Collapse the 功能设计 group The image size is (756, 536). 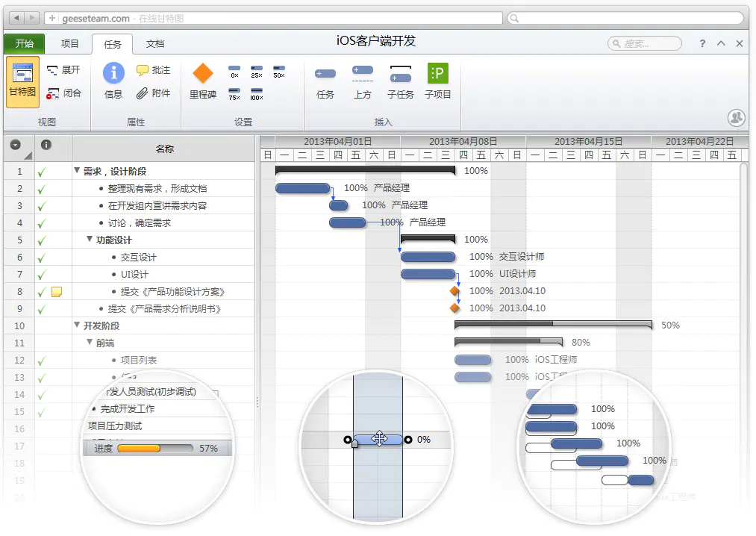pos(90,239)
